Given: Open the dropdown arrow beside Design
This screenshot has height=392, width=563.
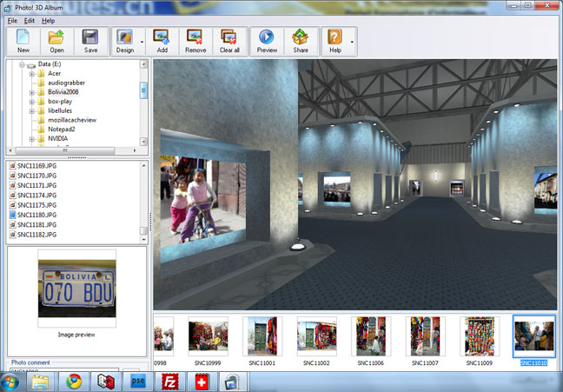Looking at the screenshot, I should click(142, 42).
